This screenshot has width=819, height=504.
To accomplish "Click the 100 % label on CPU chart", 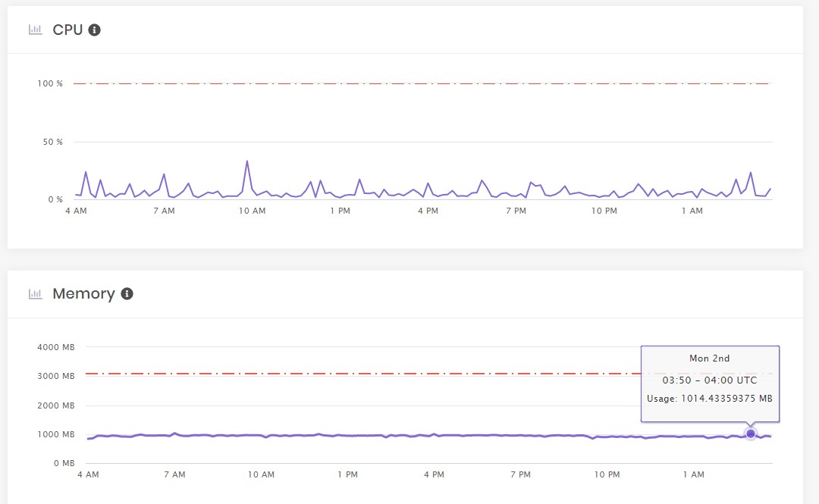I will coord(49,83).
